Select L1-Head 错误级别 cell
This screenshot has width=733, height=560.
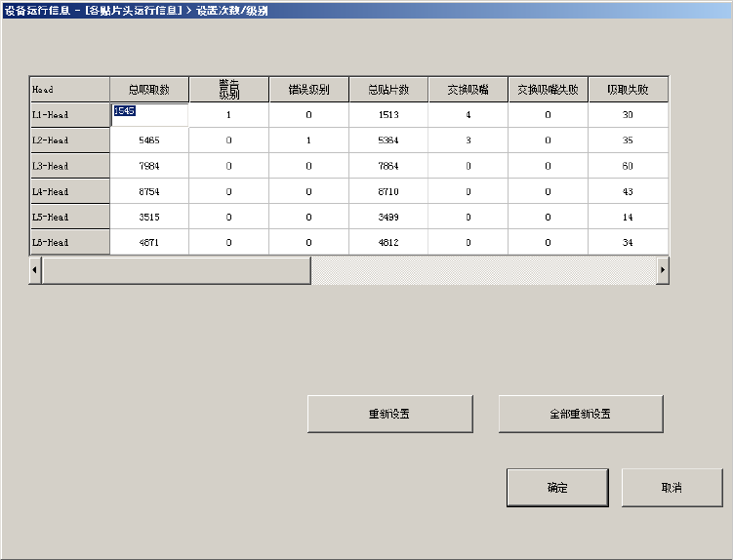pos(309,115)
